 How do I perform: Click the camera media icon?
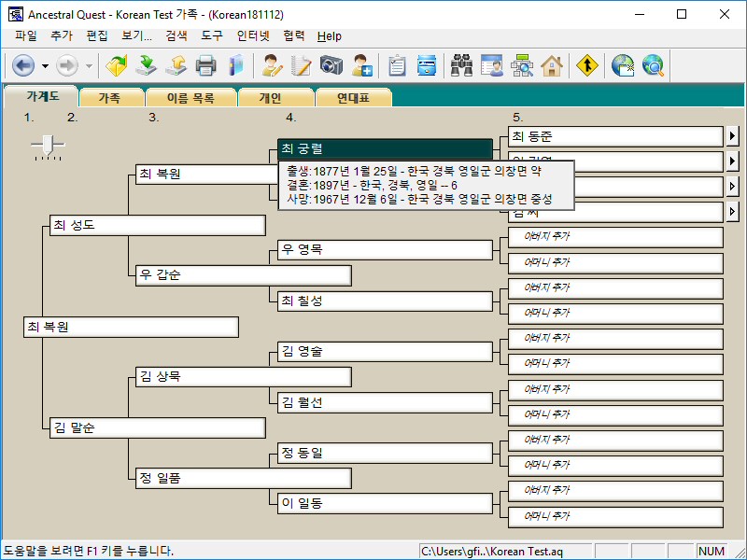pyautogui.click(x=331, y=65)
